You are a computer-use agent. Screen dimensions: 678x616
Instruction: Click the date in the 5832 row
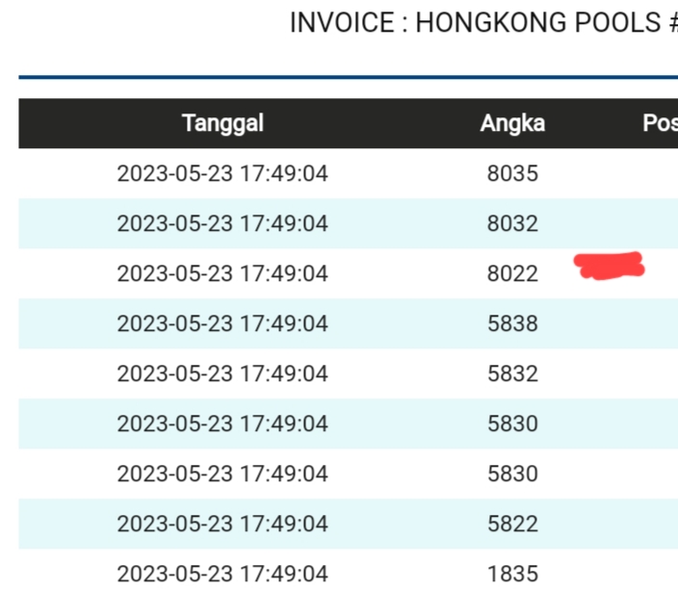222,374
